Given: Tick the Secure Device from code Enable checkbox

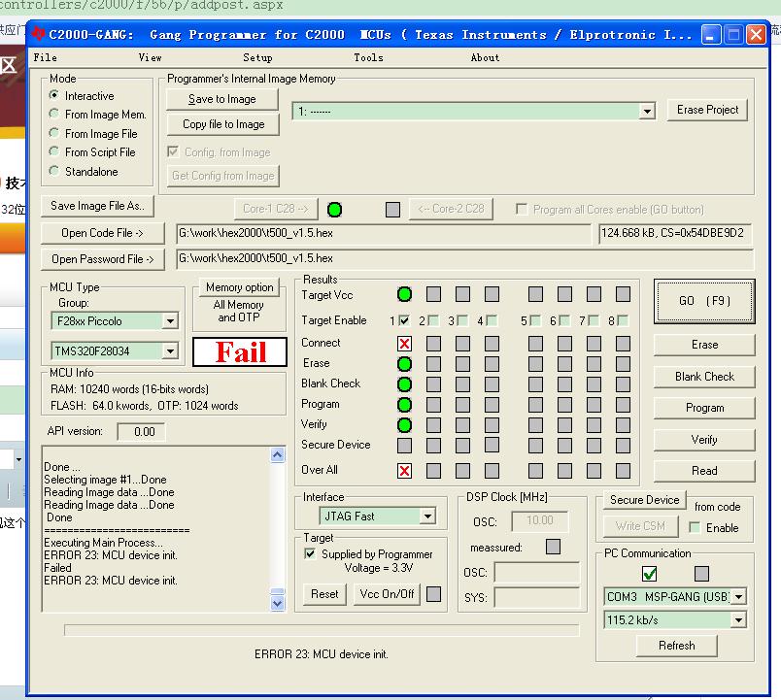Looking at the screenshot, I should pos(695,527).
